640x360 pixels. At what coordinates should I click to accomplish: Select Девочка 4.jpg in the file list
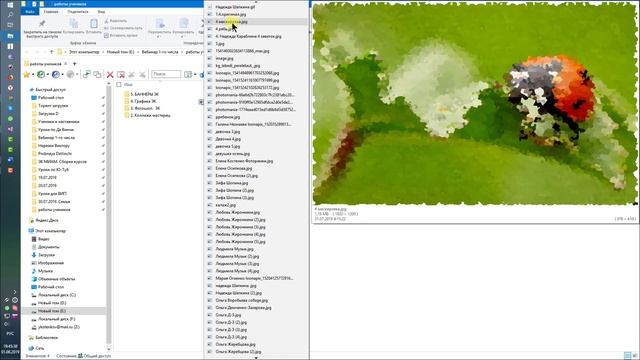pyautogui.click(x=228, y=139)
